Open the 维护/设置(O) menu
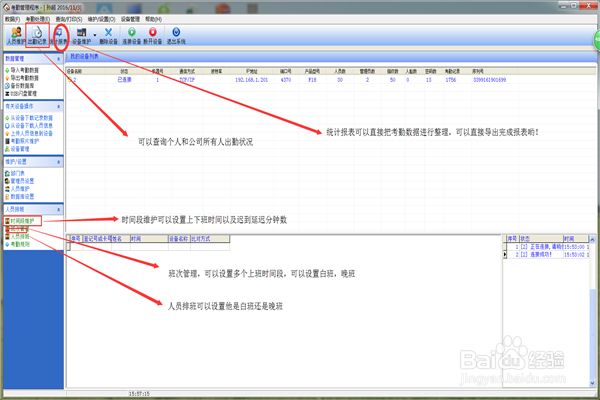 pos(101,19)
